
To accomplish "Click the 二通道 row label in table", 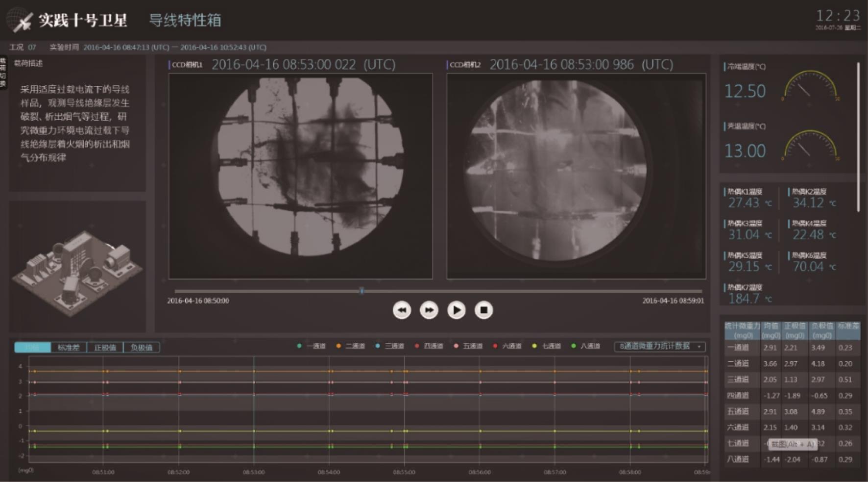I will click(x=738, y=363).
